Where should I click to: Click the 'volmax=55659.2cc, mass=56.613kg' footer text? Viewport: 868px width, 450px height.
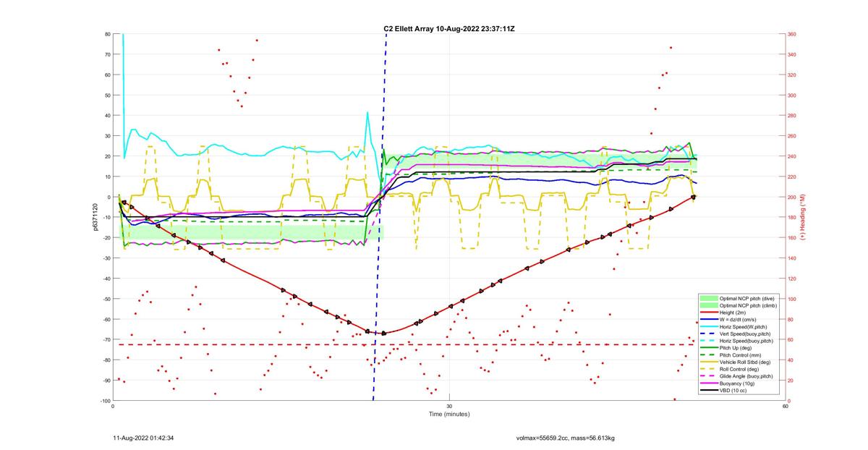click(565, 438)
